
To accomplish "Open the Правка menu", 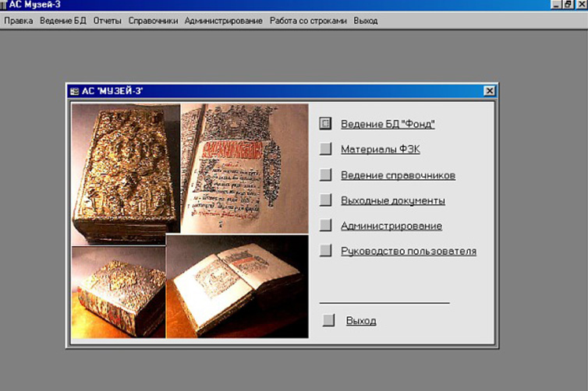I will click(x=18, y=21).
